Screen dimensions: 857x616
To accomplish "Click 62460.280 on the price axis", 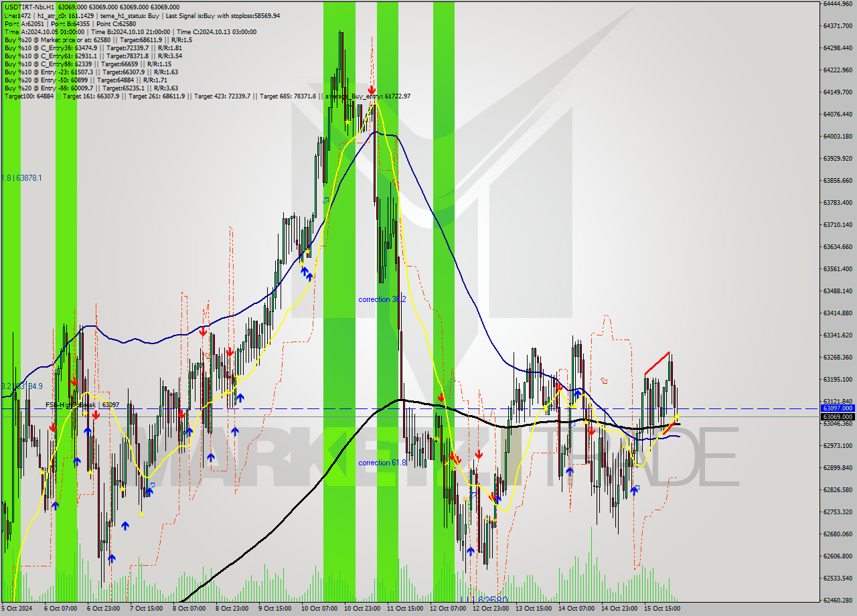I will click(838, 600).
